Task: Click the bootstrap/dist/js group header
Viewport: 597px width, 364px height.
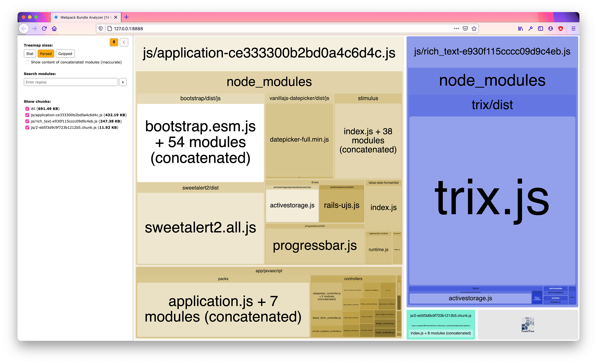Action: pos(200,99)
